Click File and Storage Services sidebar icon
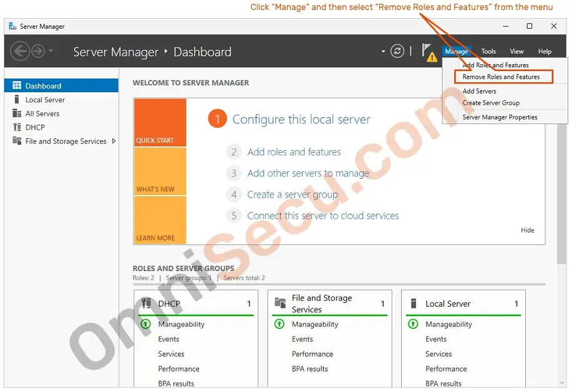 point(17,141)
